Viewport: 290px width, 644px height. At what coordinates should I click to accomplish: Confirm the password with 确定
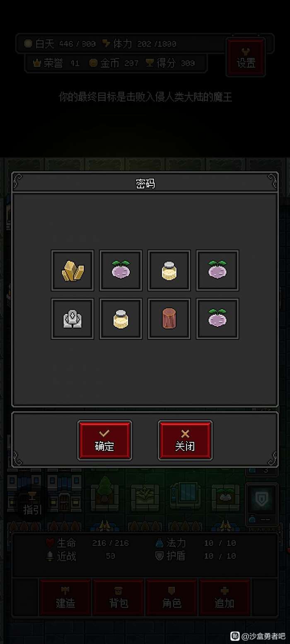click(105, 440)
